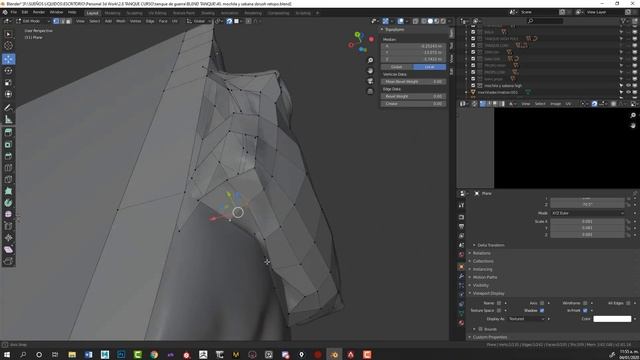Enable the Wireframe checkbox in Viewport Display

(585, 303)
